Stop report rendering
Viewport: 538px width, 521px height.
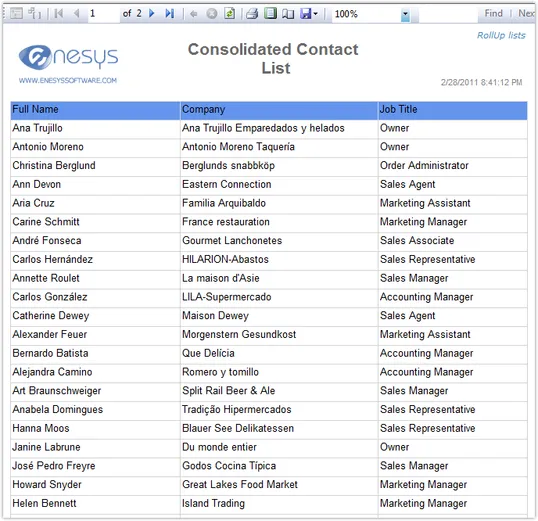coord(212,14)
